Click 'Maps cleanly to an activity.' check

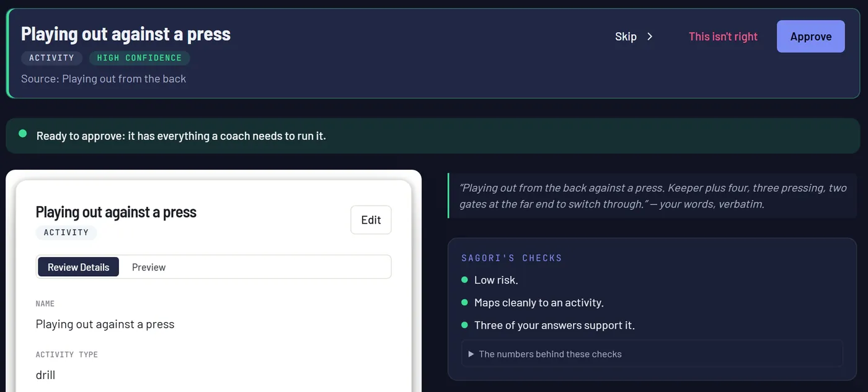[539, 303]
